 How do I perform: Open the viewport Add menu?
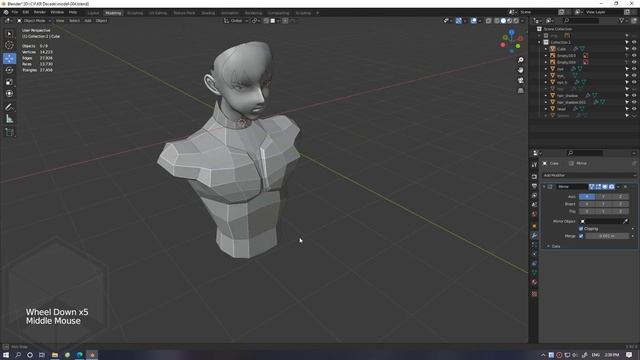(x=88, y=20)
